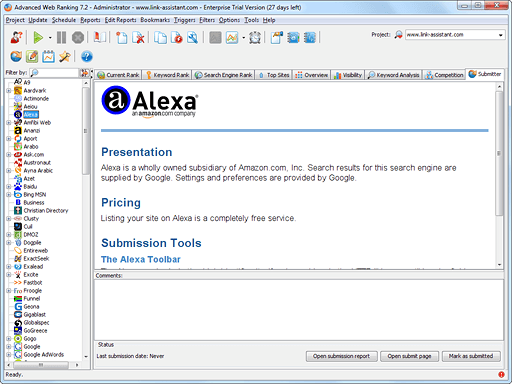Click the blue Help question mark icon
Screen dimensions: 512x384
(87, 56)
